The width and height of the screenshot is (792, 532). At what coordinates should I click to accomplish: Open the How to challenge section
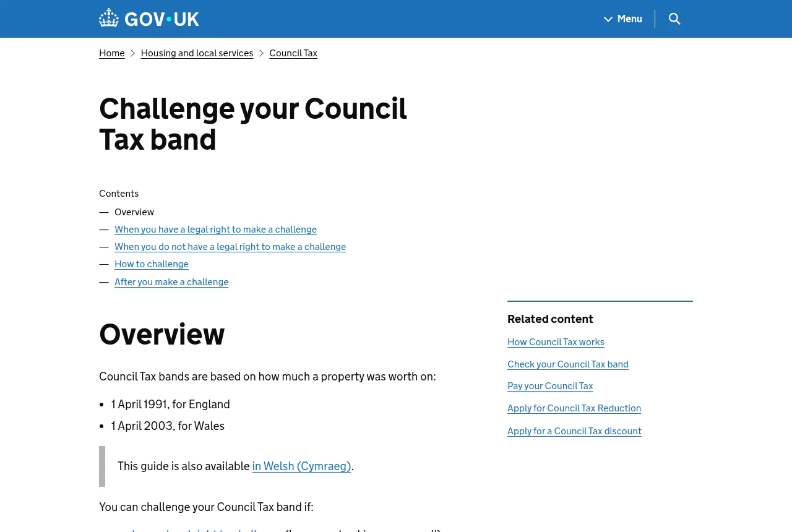(x=152, y=264)
